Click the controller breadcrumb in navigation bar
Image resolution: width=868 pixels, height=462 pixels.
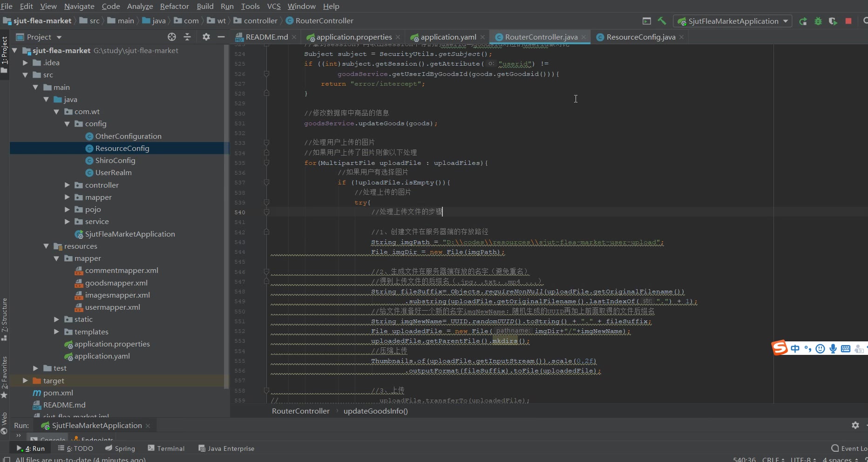(260, 20)
